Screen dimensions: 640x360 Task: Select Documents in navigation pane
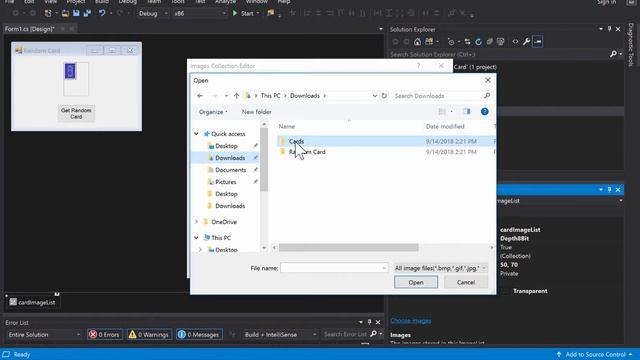(x=230, y=170)
